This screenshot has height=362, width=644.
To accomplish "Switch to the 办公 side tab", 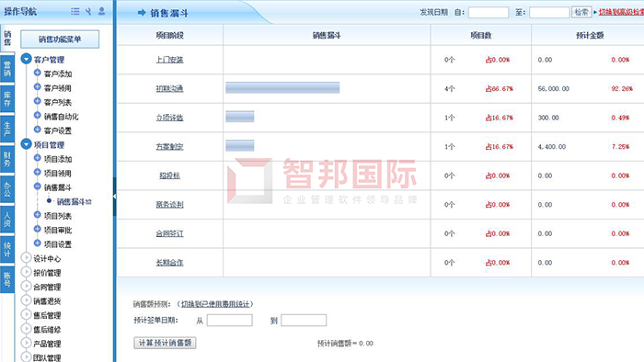I will 7,189.
